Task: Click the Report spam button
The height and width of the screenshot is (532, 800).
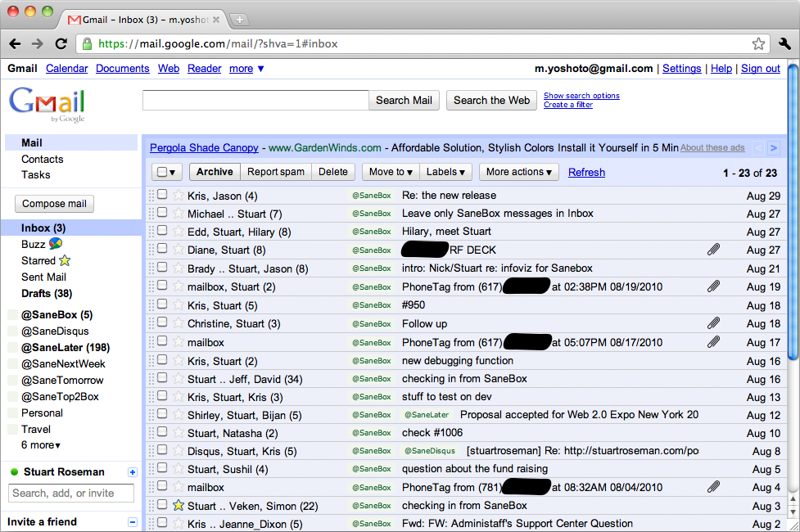Action: [275, 172]
